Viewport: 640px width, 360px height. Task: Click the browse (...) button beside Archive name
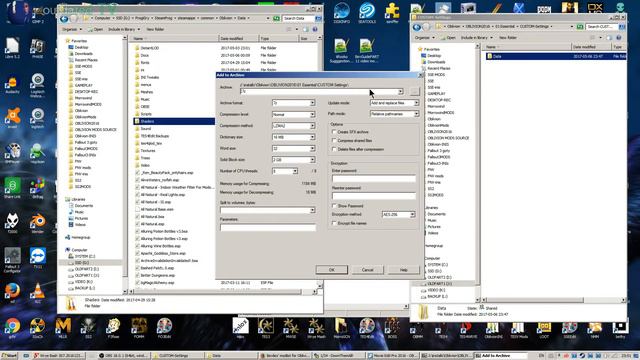(x=414, y=91)
